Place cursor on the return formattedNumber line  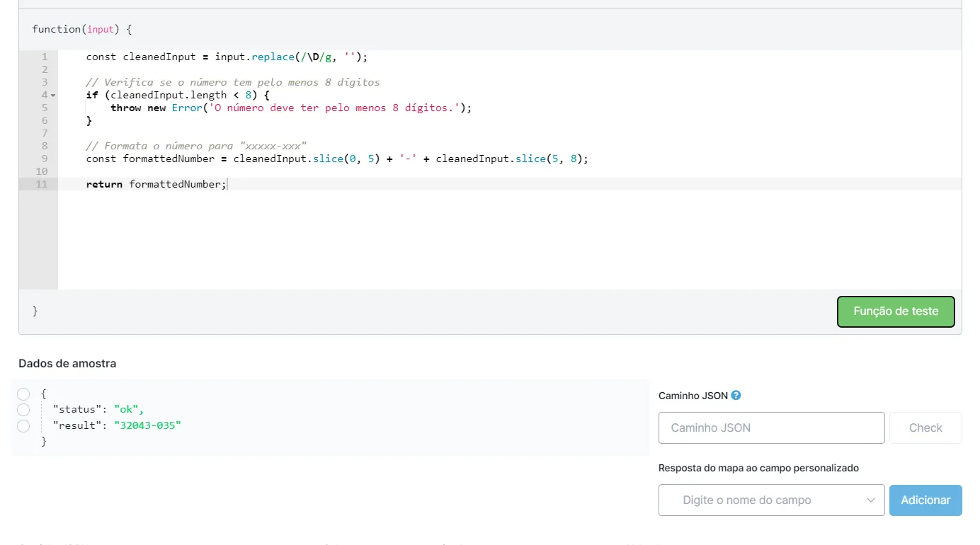(156, 184)
